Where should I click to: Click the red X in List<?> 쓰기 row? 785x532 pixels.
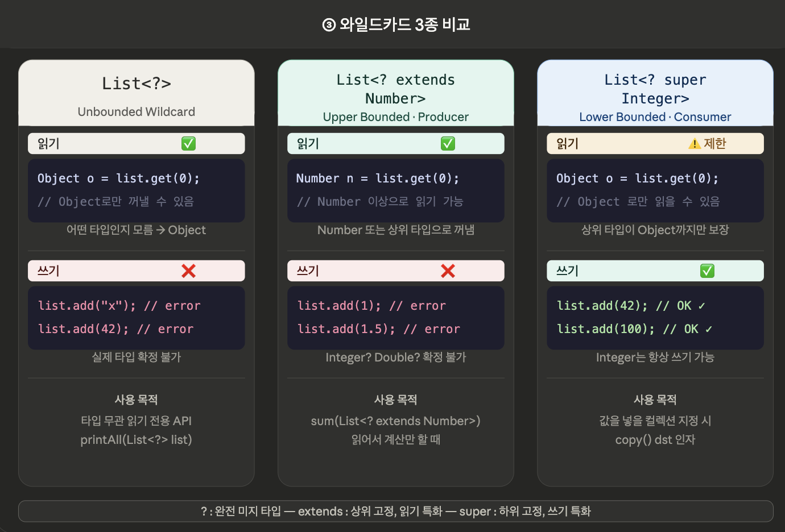[x=188, y=271]
